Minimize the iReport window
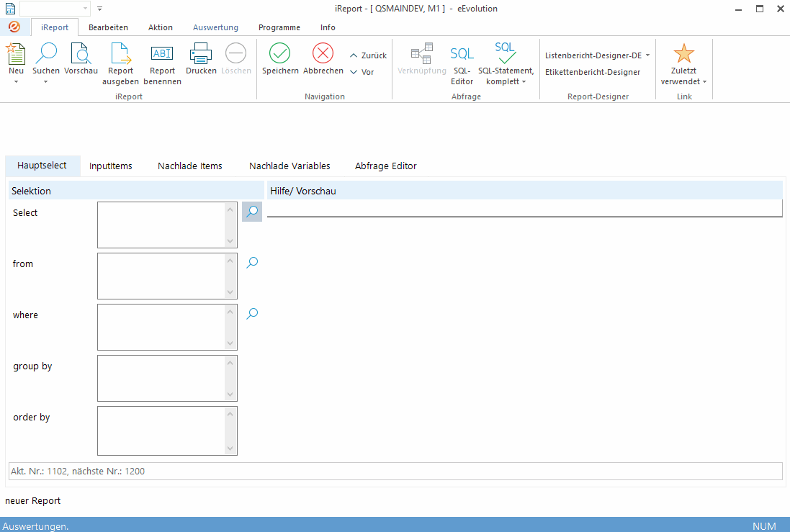 pos(739,9)
